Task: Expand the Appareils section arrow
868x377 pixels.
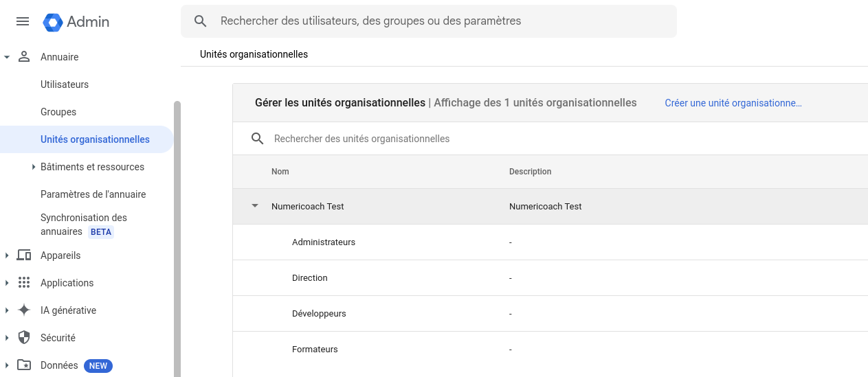Action: tap(7, 255)
